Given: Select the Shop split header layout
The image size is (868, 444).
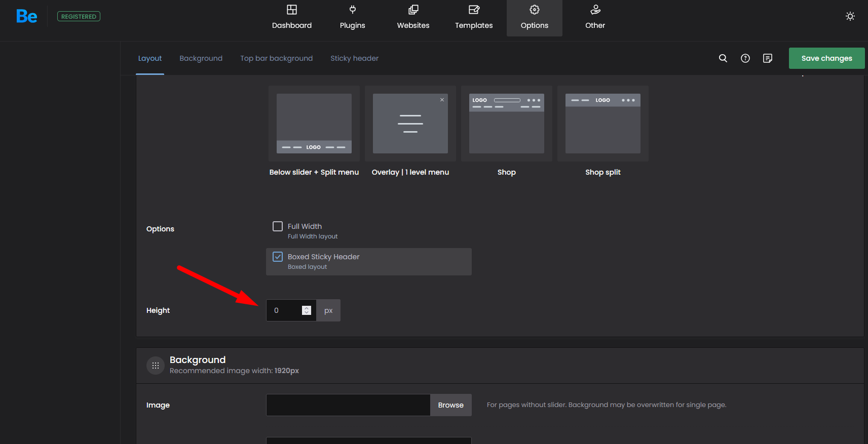Looking at the screenshot, I should click(x=603, y=124).
